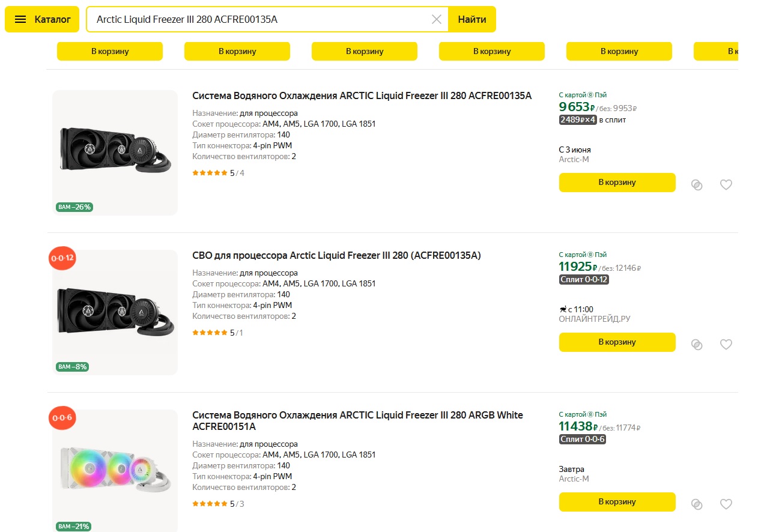This screenshot has height=532, width=770.
Task: Click the red 0-0-6 split badge
Action: coord(62,418)
